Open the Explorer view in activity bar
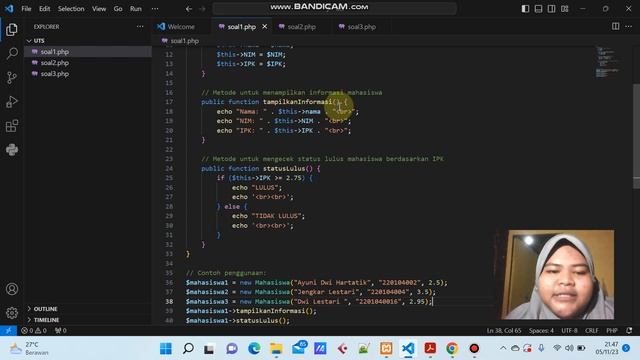Screen dimensions: 640x360 tap(12, 29)
